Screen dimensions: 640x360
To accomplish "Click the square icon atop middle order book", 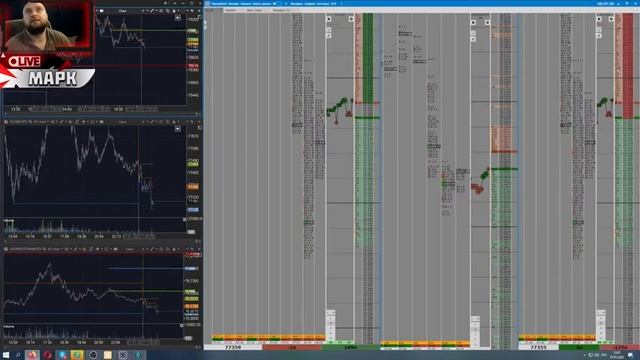I will point(473,22).
